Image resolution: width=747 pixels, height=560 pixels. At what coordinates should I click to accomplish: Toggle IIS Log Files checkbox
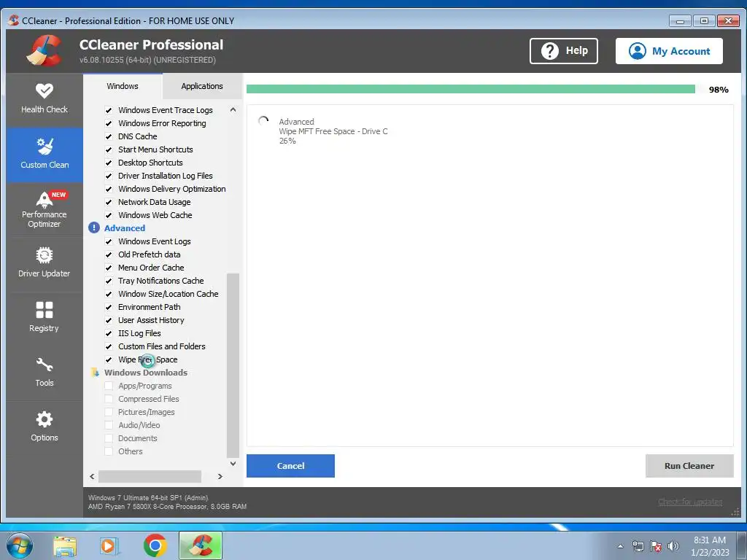pyautogui.click(x=109, y=333)
